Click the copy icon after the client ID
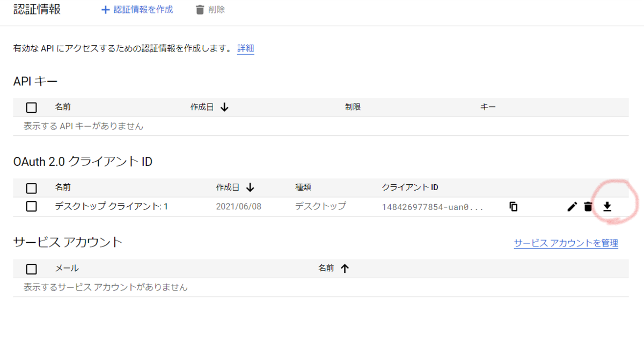644x348 pixels. [513, 206]
